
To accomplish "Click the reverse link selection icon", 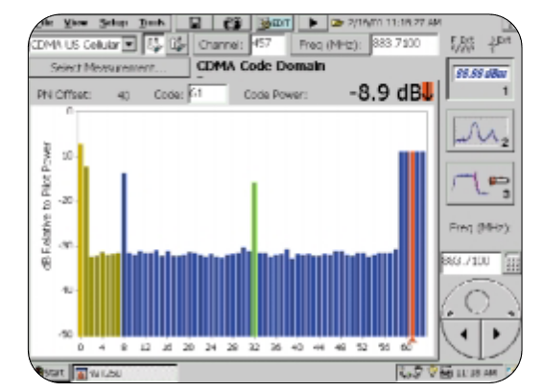I will tap(177, 44).
